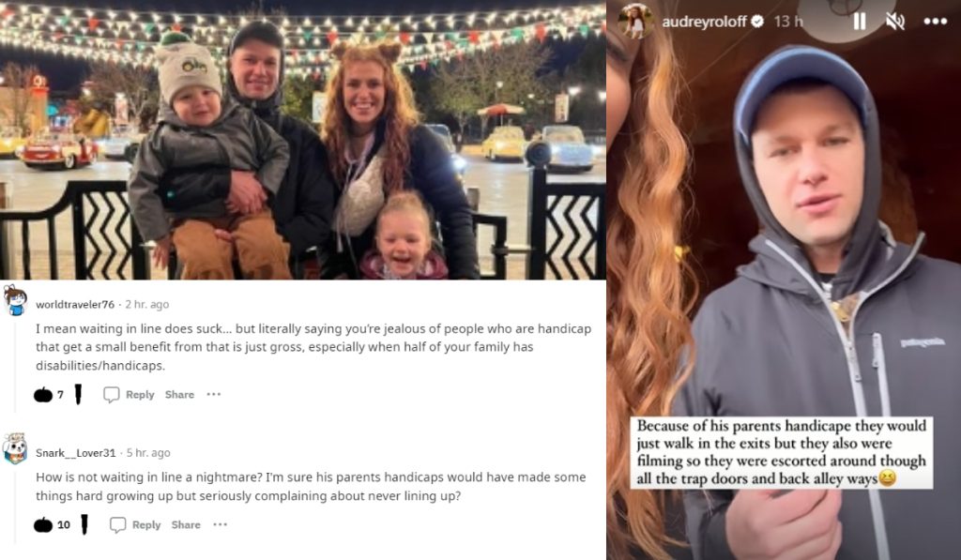Viewport: 961px width, 560px height.
Task: Click the audreyroloff username
Action: pyautogui.click(x=704, y=22)
